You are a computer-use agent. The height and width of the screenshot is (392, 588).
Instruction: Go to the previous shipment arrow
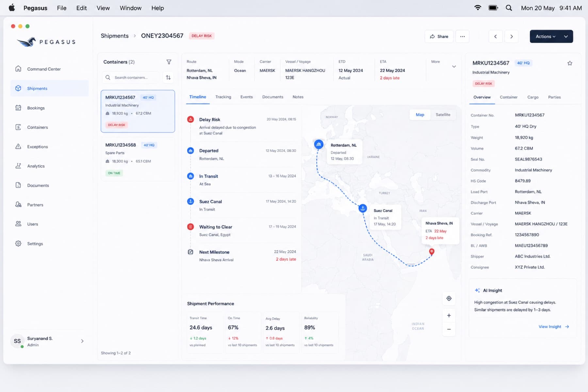point(496,37)
